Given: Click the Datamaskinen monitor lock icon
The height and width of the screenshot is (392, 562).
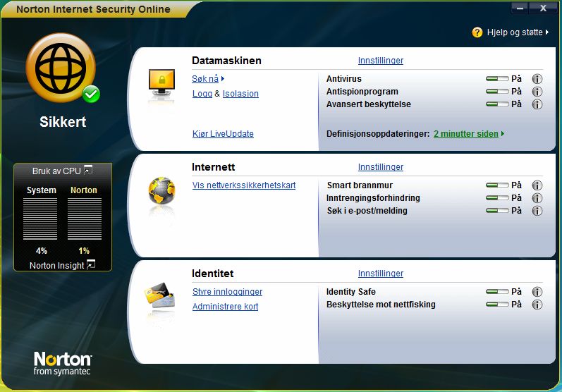Looking at the screenshot, I should pyautogui.click(x=161, y=82).
